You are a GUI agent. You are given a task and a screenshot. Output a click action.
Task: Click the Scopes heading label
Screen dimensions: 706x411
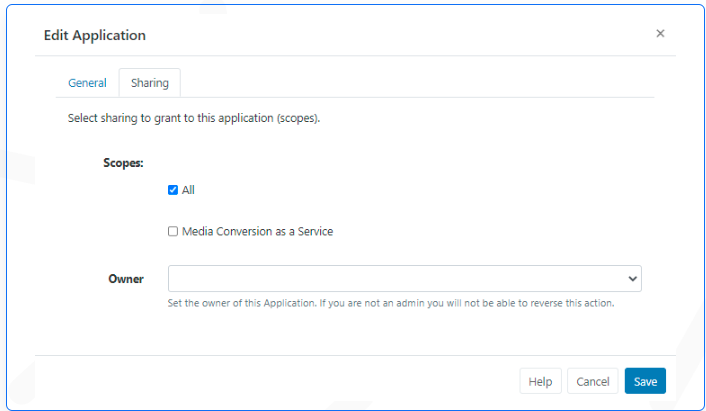(123, 163)
